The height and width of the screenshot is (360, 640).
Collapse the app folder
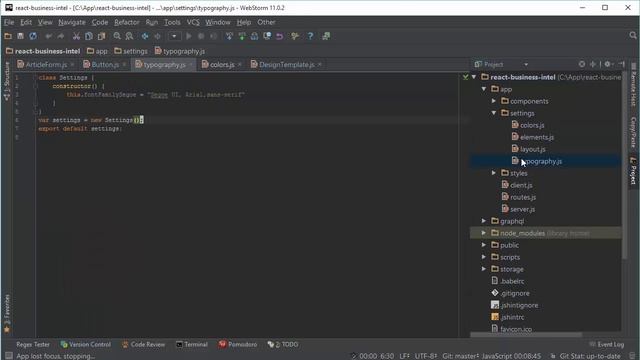pos(484,89)
